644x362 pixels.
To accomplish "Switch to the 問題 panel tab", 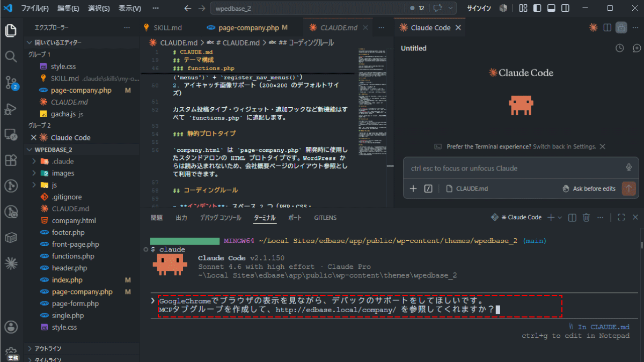I will [x=157, y=218].
